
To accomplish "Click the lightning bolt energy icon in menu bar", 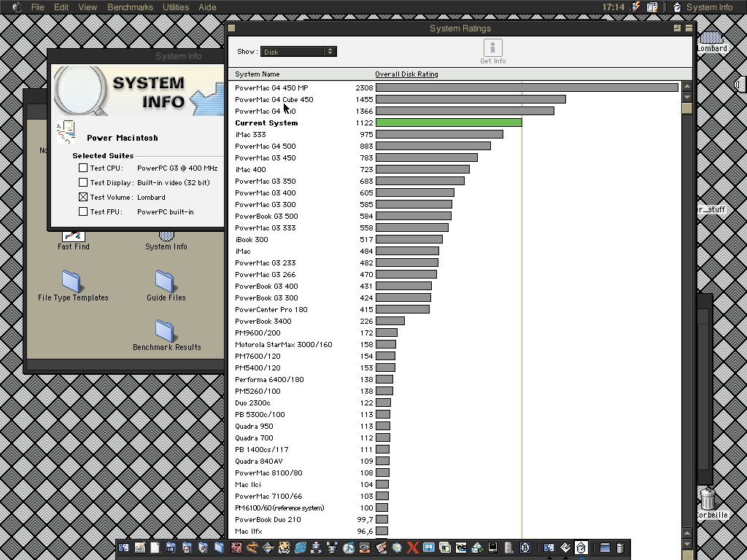I will coord(636,7).
